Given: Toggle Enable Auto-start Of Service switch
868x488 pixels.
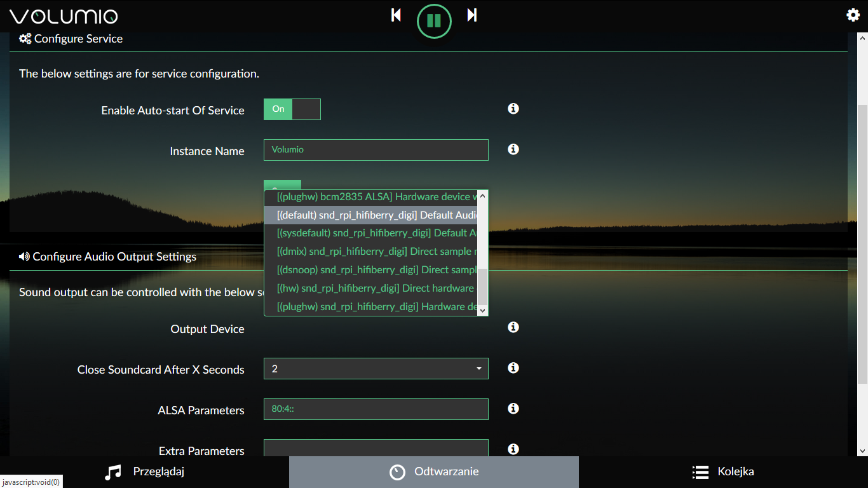Looking at the screenshot, I should point(292,109).
